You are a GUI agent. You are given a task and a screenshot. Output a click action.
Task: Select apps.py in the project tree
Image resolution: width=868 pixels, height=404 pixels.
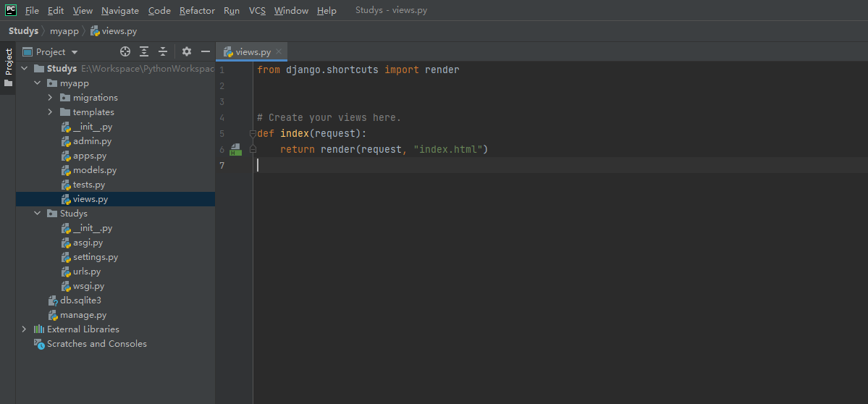(x=83, y=156)
